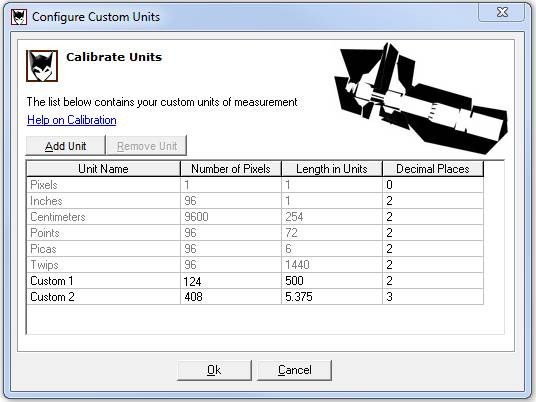Click the Add Unit button
The width and height of the screenshot is (536, 402).
(x=65, y=146)
